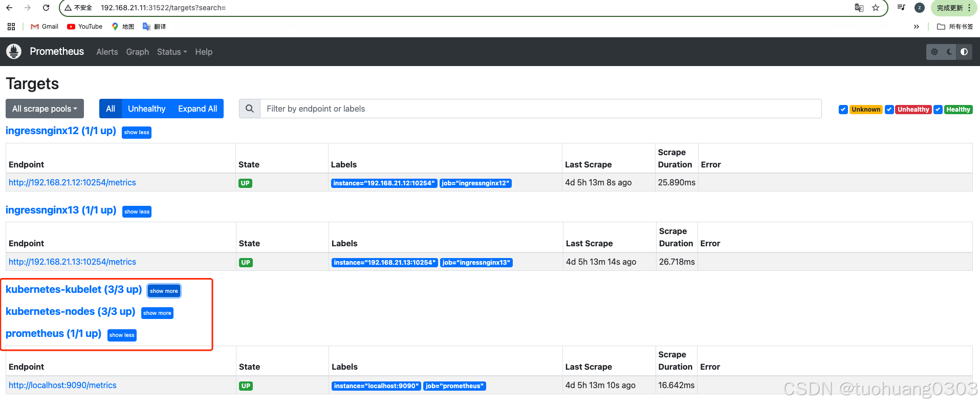Click the Unhealthy red badge label
The height and width of the screenshot is (405, 980).
pyautogui.click(x=913, y=110)
